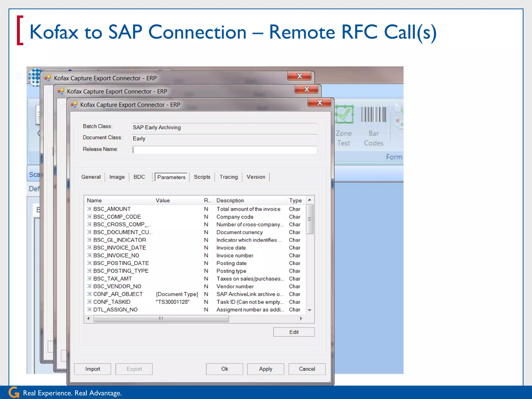
Task: Click the vertical scrollbar thumb
Action: coord(310,219)
